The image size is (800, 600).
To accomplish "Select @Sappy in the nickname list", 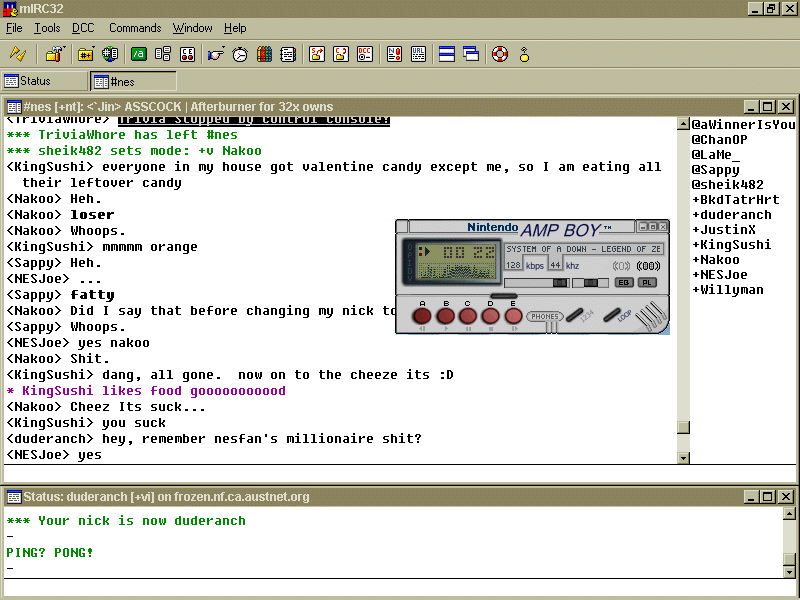I will pyautogui.click(x=718, y=170).
